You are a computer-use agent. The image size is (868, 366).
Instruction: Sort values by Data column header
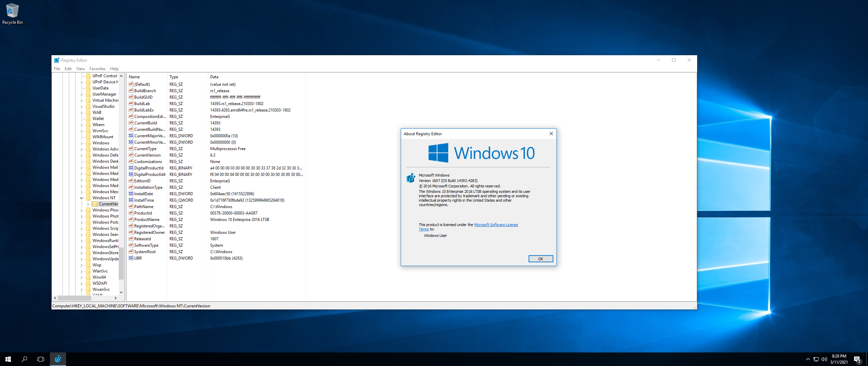click(256, 77)
